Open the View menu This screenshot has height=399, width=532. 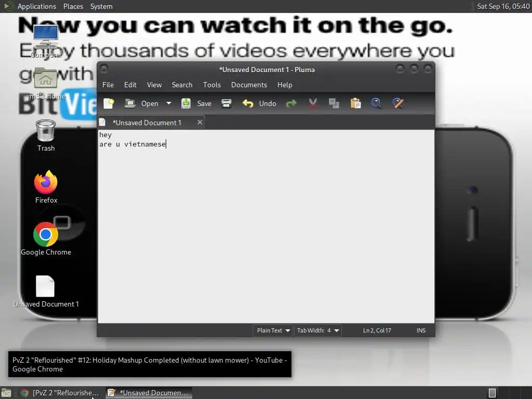154,85
